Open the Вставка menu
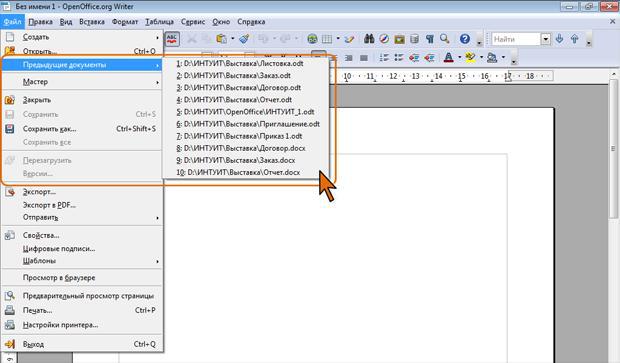The image size is (620, 363). point(92,22)
